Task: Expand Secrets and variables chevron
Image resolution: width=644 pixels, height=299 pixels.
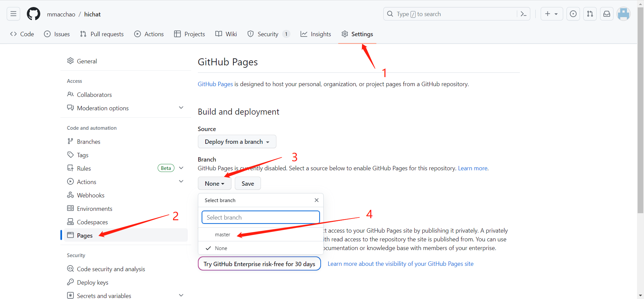Action: [181, 295]
